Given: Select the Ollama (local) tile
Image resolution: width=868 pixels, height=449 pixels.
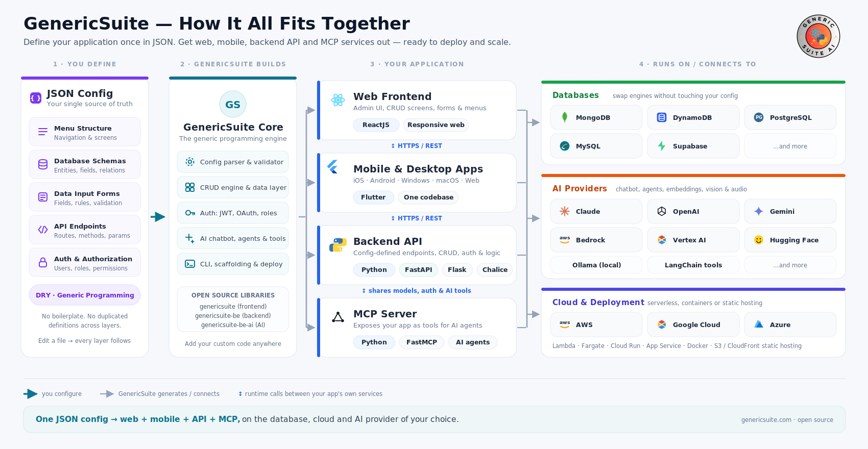Looking at the screenshot, I should coord(596,265).
